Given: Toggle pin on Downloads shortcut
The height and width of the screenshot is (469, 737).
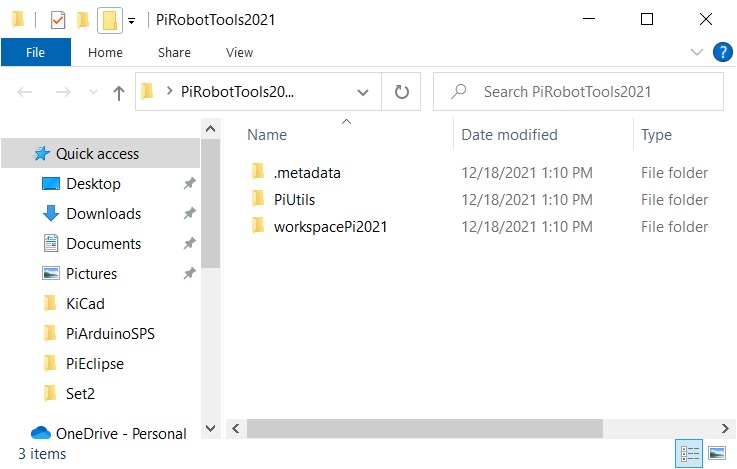Looking at the screenshot, I should tap(189, 214).
